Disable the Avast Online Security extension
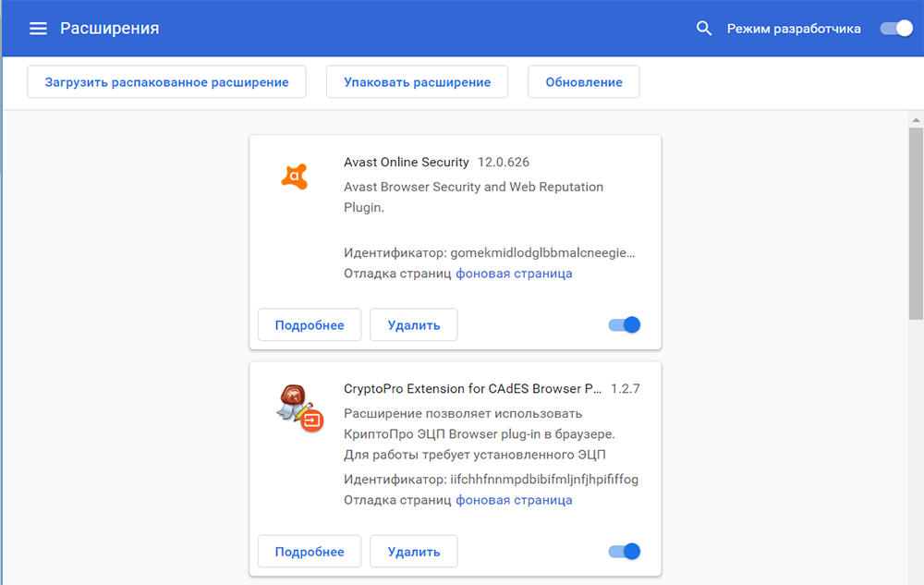This screenshot has height=585, width=924. 625,324
